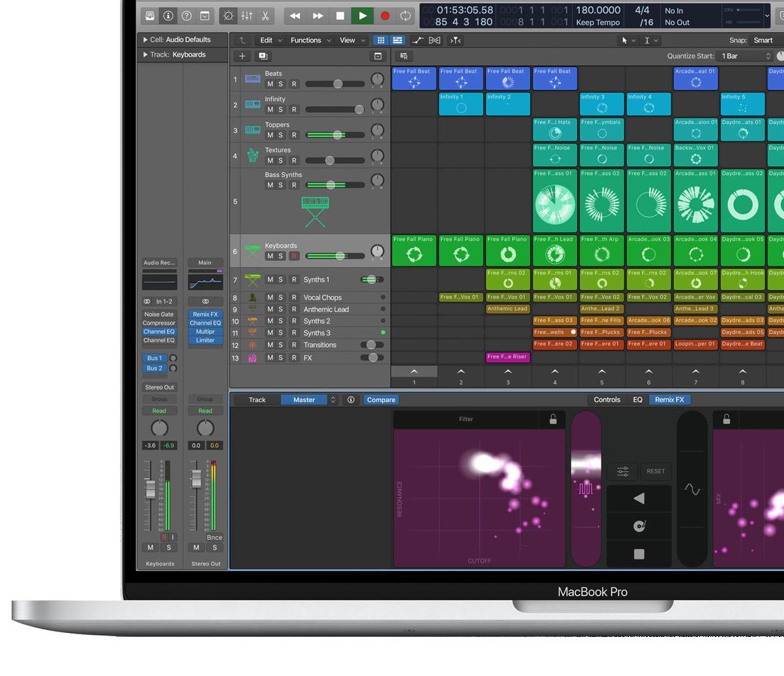Screen dimensions: 784x676
Task: Click the Remix FX reverse arrow pad
Action: point(639,498)
